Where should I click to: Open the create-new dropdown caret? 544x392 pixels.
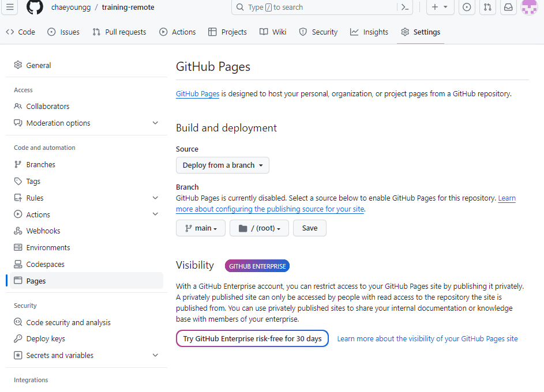(445, 7)
